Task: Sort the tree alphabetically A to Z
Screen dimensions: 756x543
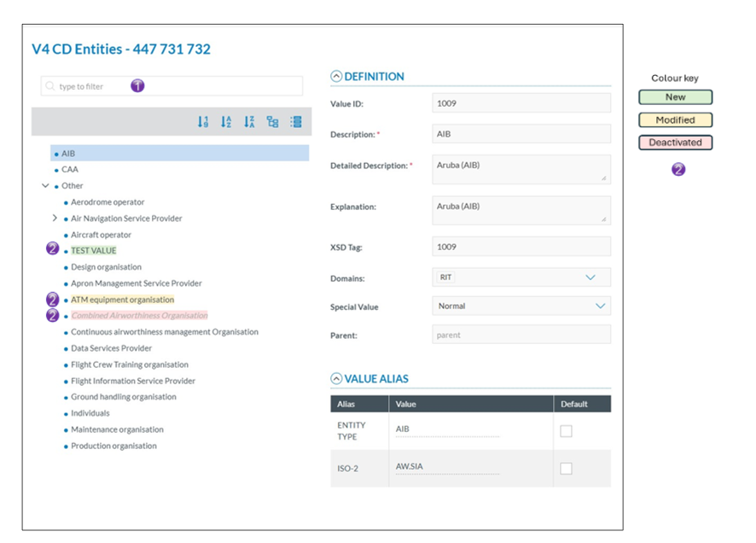Action: point(226,122)
